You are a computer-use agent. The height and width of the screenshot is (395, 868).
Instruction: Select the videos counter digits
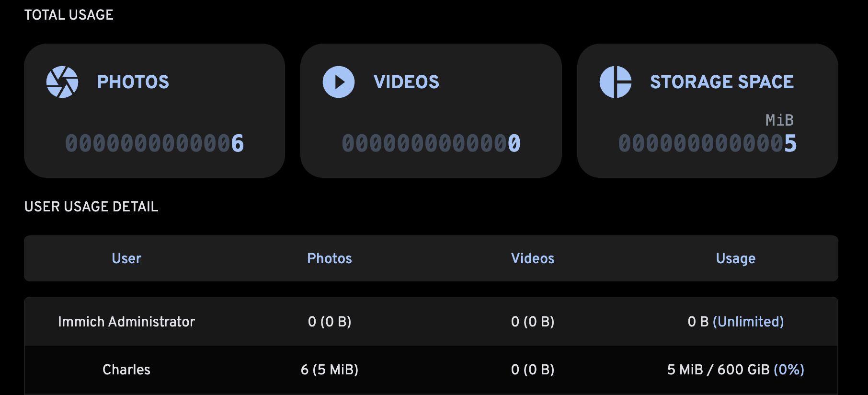(x=431, y=143)
